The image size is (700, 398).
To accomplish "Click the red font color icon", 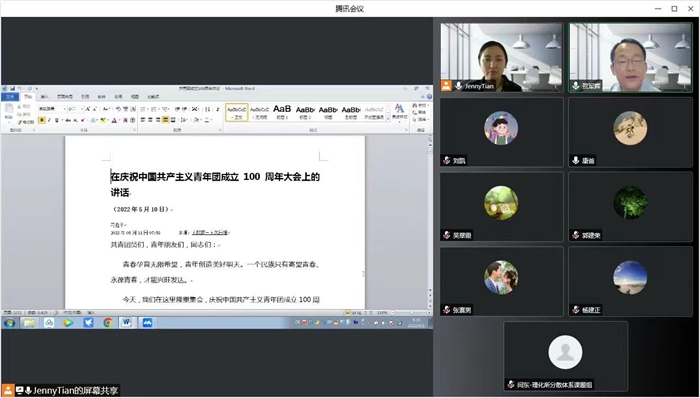I will (114, 120).
